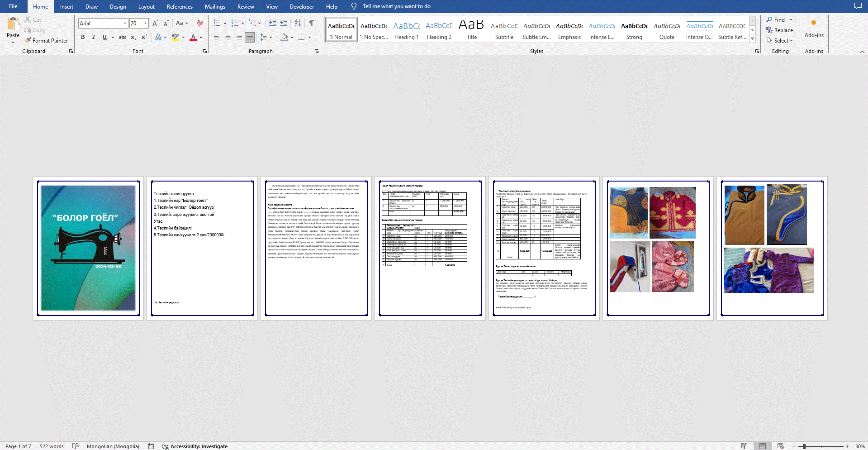Open the Replace dialog
Image resolution: width=868 pixels, height=450 pixels.
click(x=779, y=30)
